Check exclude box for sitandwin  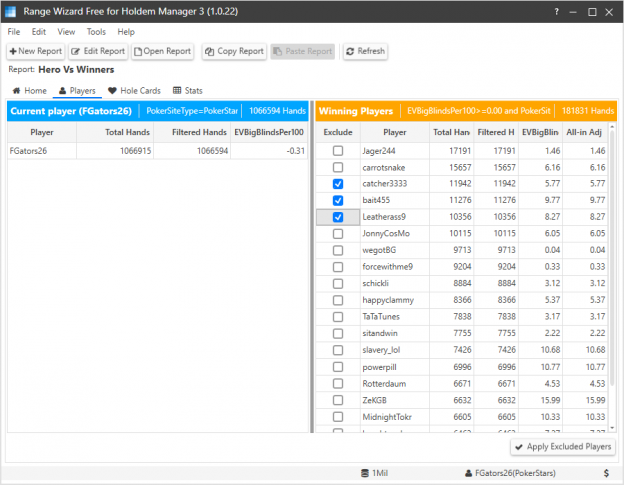tap(338, 333)
